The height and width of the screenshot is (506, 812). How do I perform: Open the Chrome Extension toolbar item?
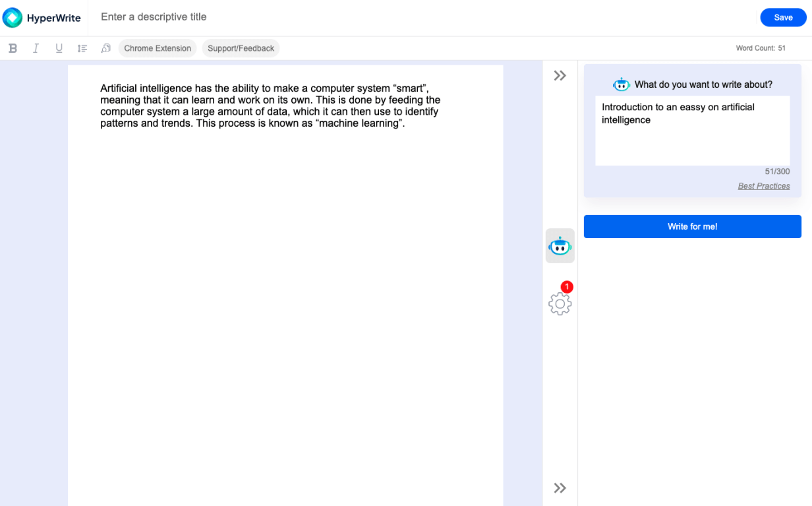click(x=158, y=48)
